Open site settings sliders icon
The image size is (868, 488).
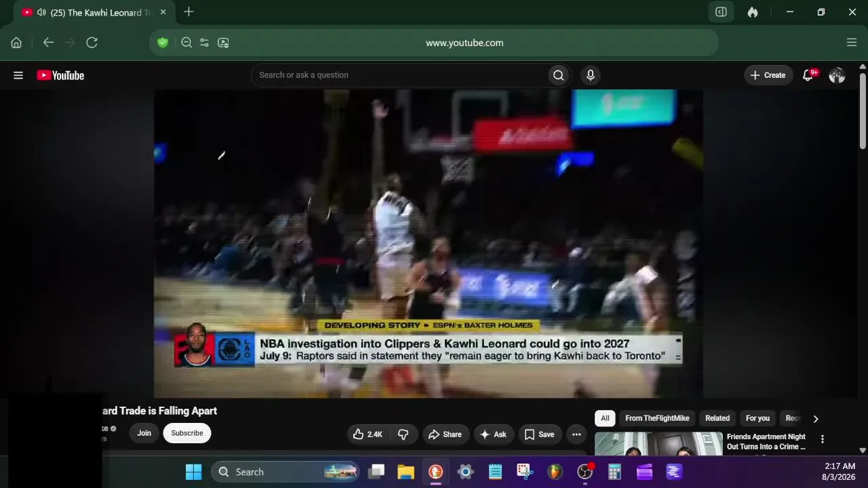point(204,43)
